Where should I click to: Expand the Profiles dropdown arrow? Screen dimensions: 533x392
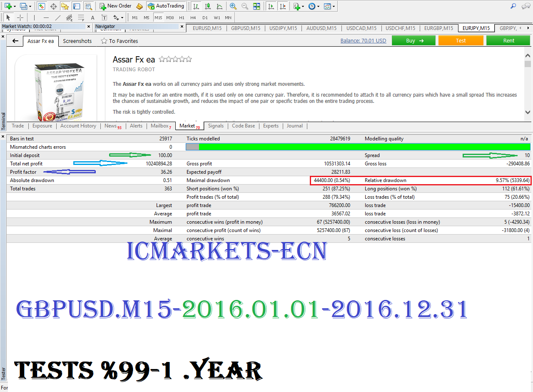[x=30, y=6]
